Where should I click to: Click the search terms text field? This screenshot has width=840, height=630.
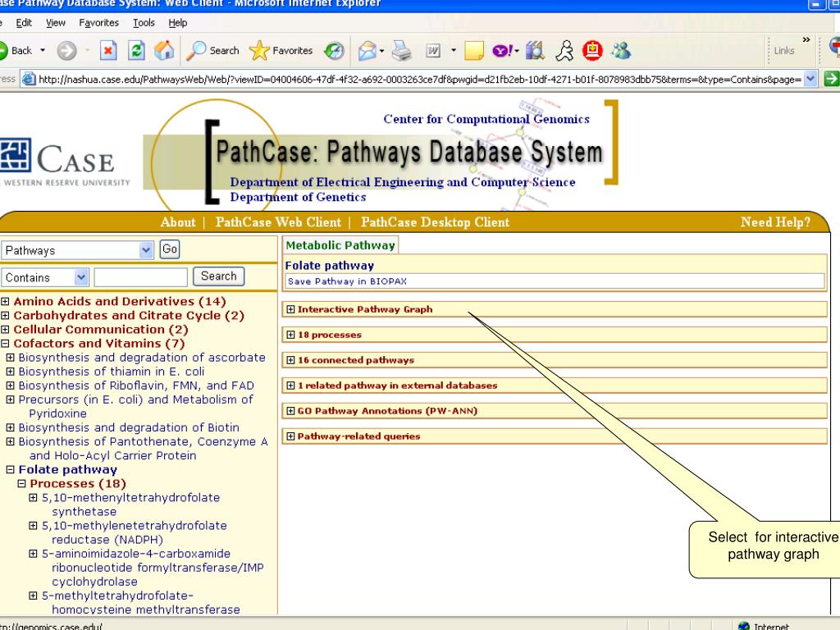coord(141,277)
